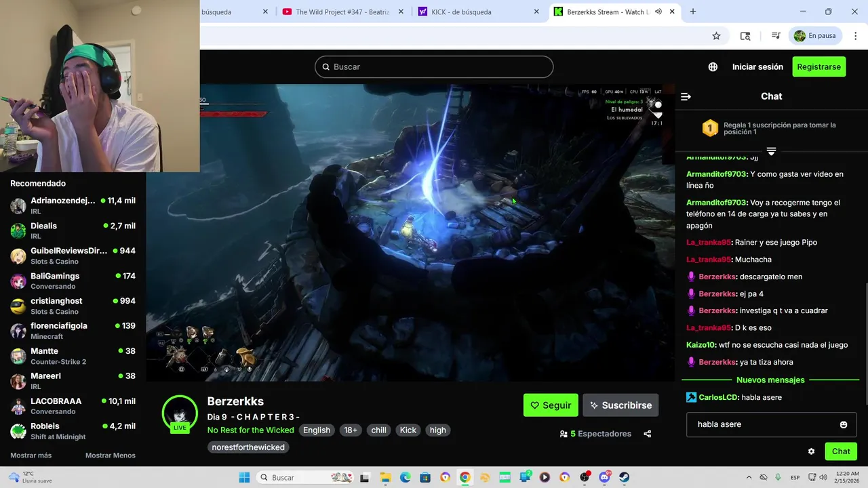
Task: Show hidden system tray icons chevron
Action: pos(749,478)
